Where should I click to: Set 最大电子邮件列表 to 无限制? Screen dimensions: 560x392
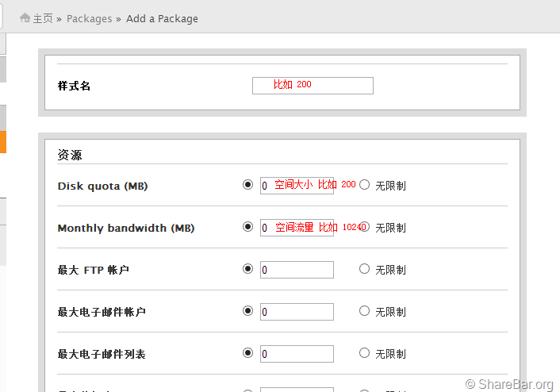pyautogui.click(x=365, y=353)
